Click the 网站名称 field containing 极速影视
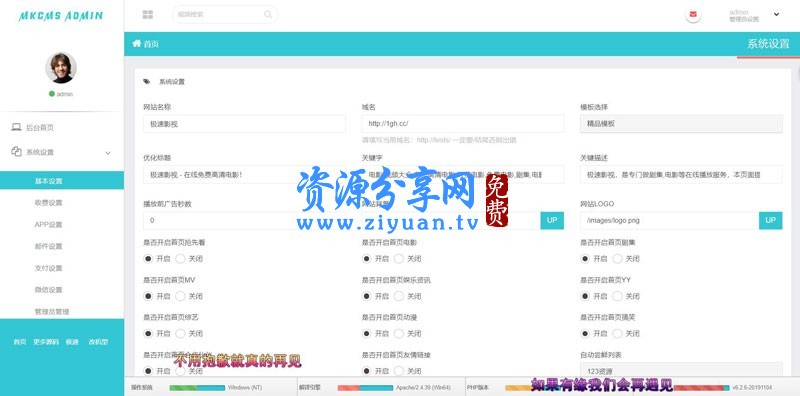 (x=244, y=123)
